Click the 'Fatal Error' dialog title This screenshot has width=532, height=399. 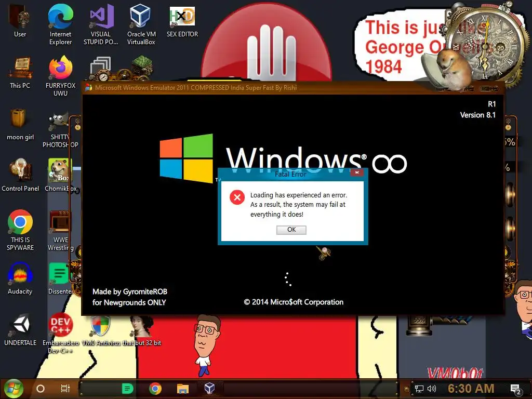pos(290,174)
